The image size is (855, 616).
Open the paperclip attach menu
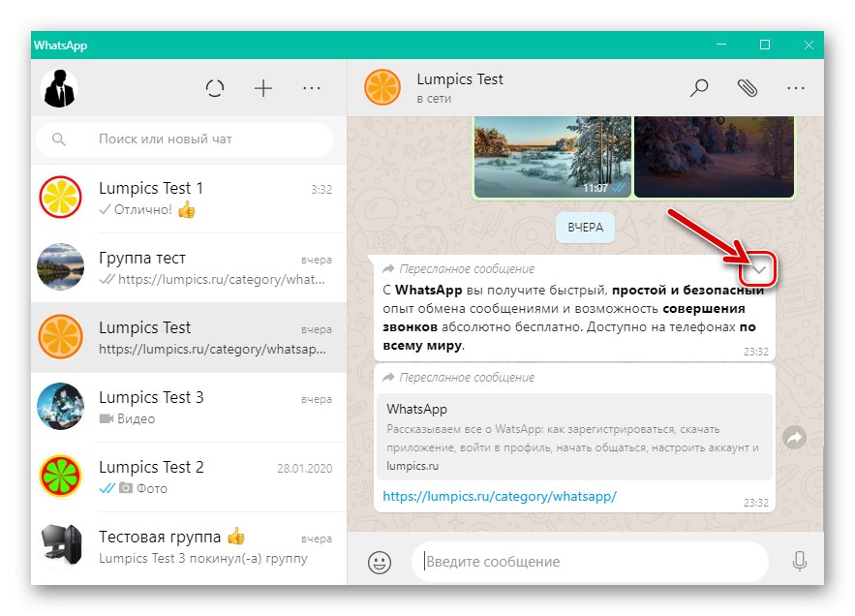[x=747, y=88]
